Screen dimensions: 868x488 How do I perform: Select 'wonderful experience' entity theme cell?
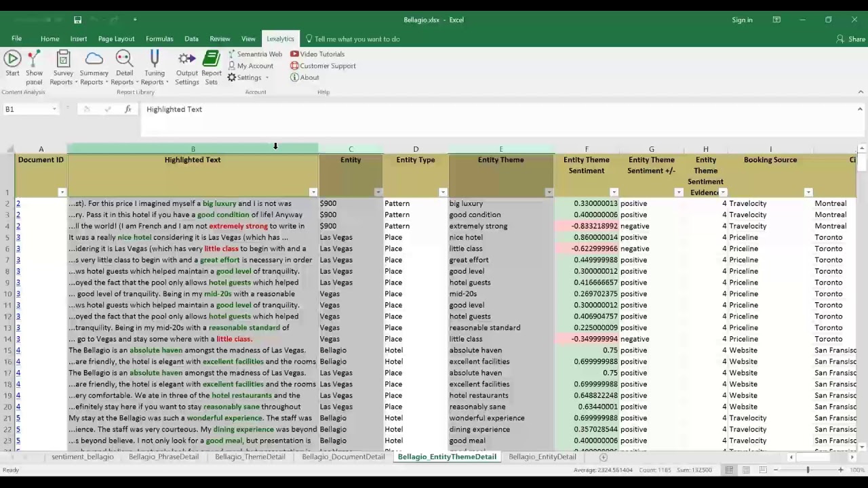coord(501,418)
